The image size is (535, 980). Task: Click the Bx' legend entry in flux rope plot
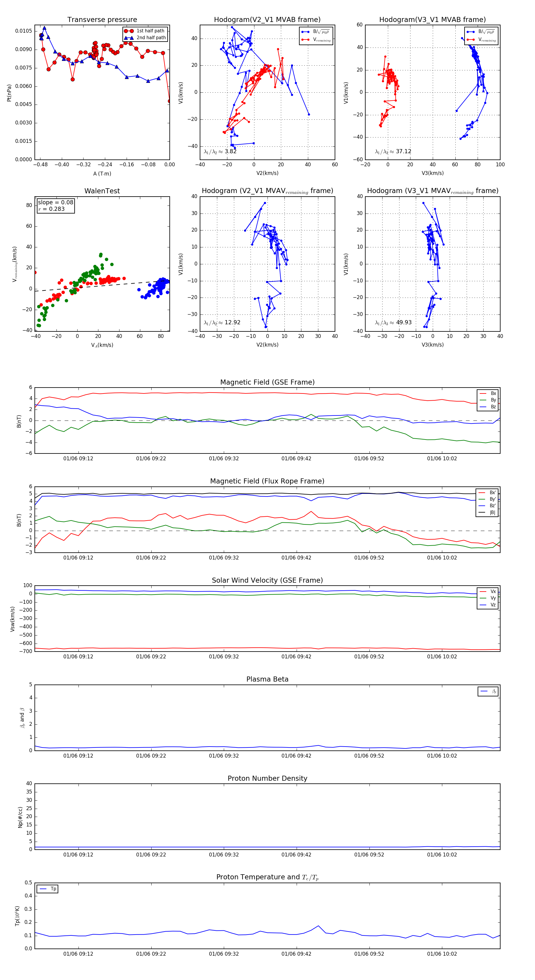click(487, 492)
